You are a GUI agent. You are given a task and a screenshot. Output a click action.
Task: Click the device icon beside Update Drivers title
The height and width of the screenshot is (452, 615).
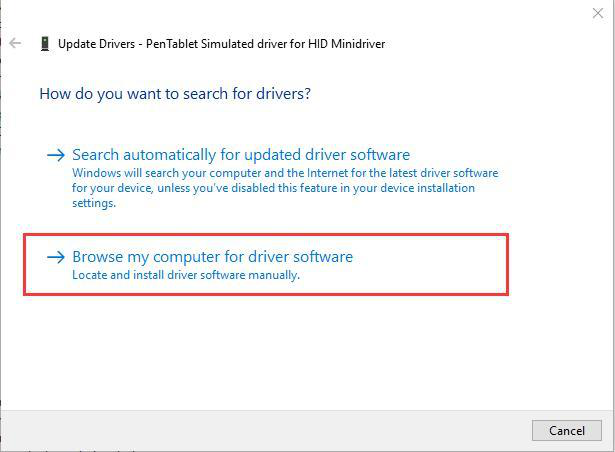click(45, 44)
